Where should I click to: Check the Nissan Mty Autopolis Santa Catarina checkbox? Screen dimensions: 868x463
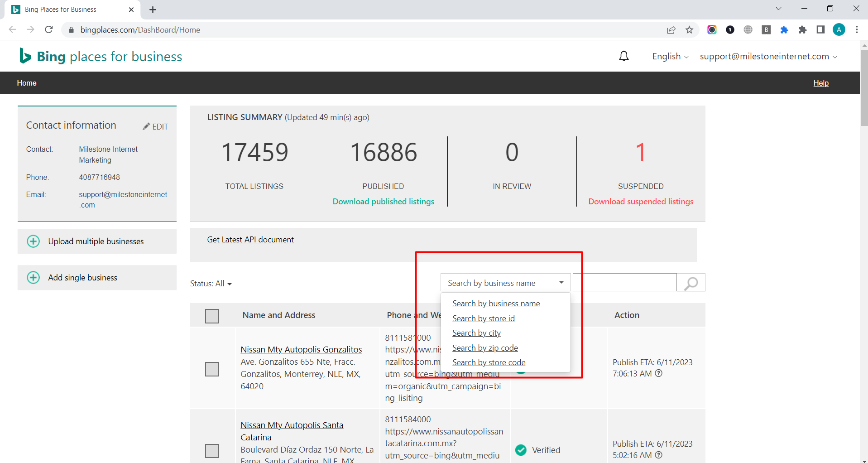coord(212,451)
